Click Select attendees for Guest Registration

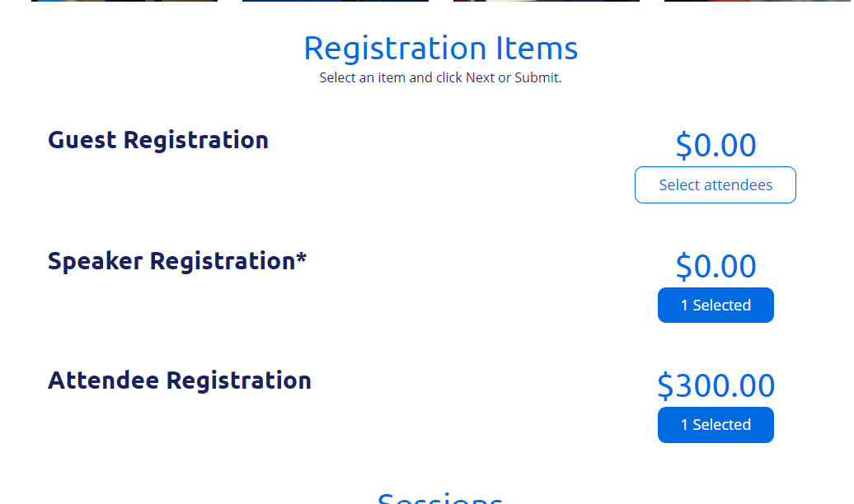click(715, 185)
